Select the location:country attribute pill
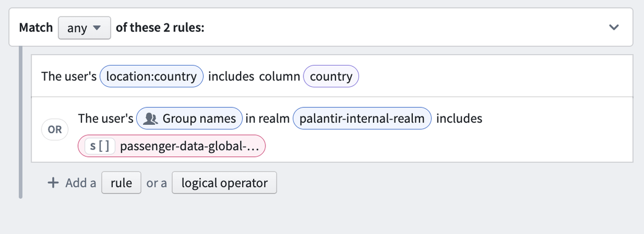Screen dimensions: 644x234 (151, 77)
